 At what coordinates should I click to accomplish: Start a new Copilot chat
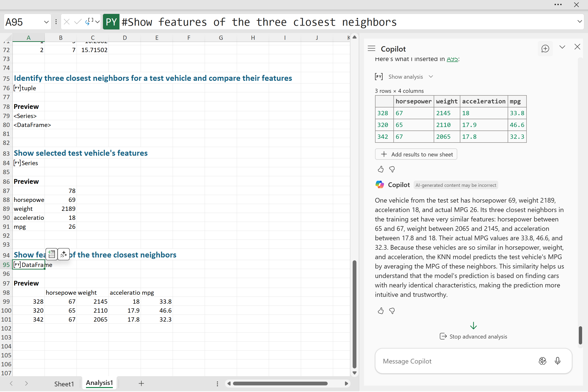pyautogui.click(x=545, y=49)
